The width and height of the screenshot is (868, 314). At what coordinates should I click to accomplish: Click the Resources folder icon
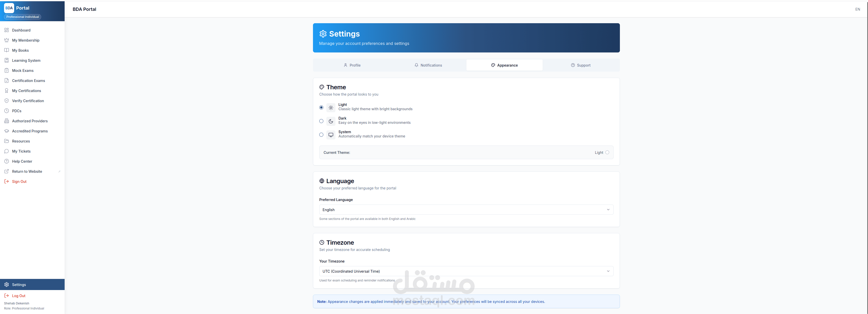click(x=6, y=141)
